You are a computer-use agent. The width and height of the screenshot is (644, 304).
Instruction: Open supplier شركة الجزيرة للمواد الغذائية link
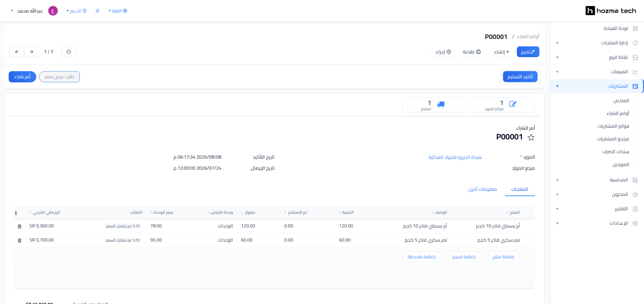tap(455, 157)
